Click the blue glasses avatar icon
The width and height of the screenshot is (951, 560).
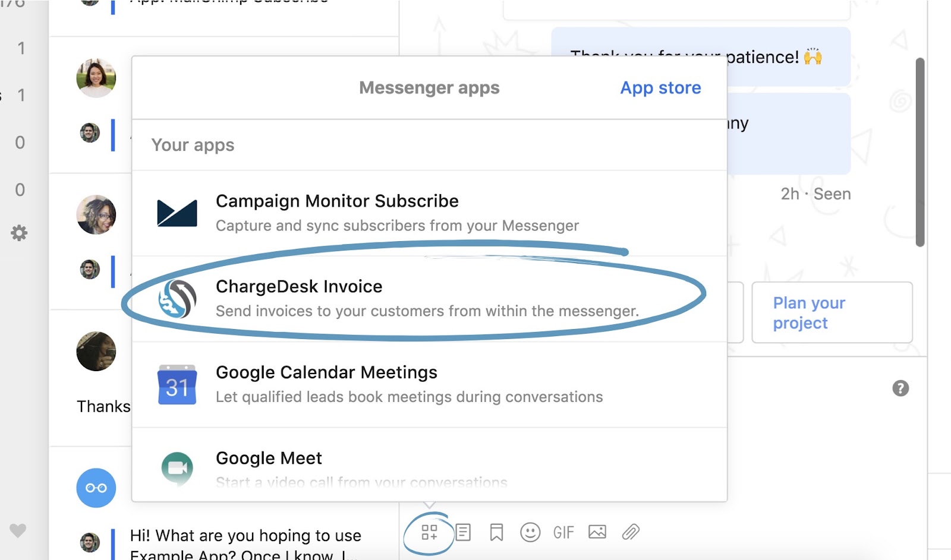coord(96,488)
